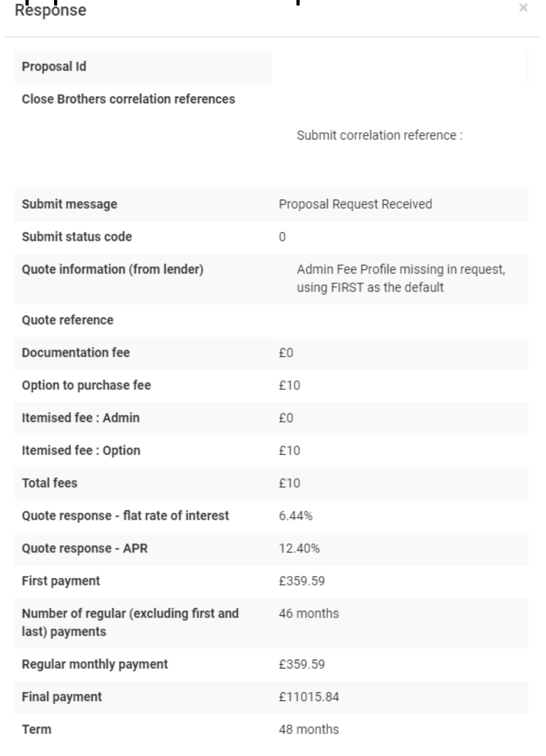This screenshot has height=756, width=546.
Task: Click the First payment label
Action: pos(61,581)
